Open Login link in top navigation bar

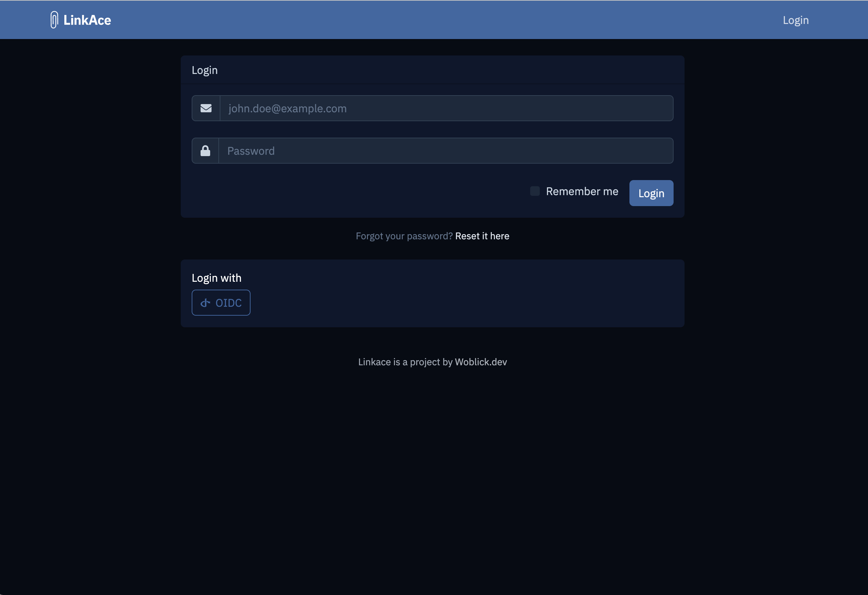(795, 20)
